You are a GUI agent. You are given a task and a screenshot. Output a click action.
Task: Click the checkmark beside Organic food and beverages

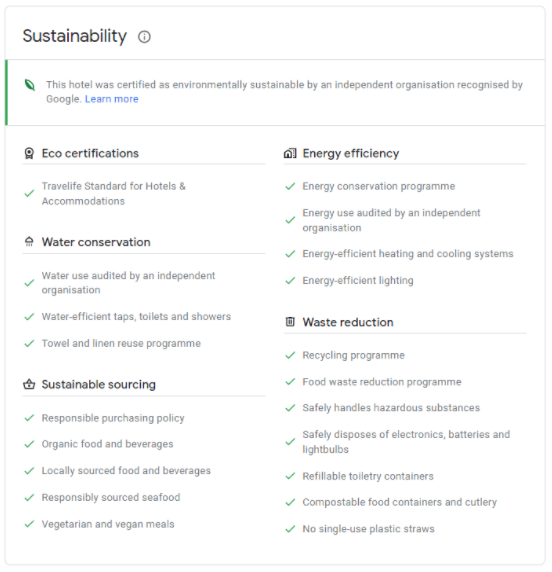click(x=29, y=444)
